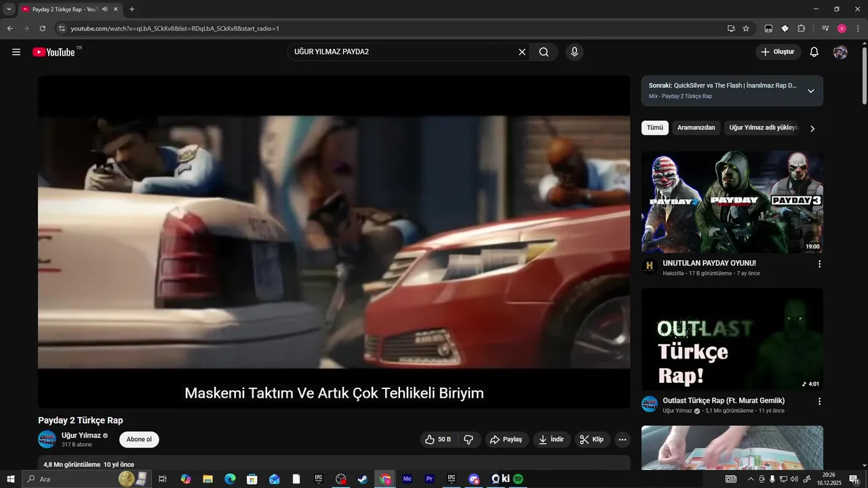Click the video player to pause
868x488 pixels.
(x=334, y=241)
